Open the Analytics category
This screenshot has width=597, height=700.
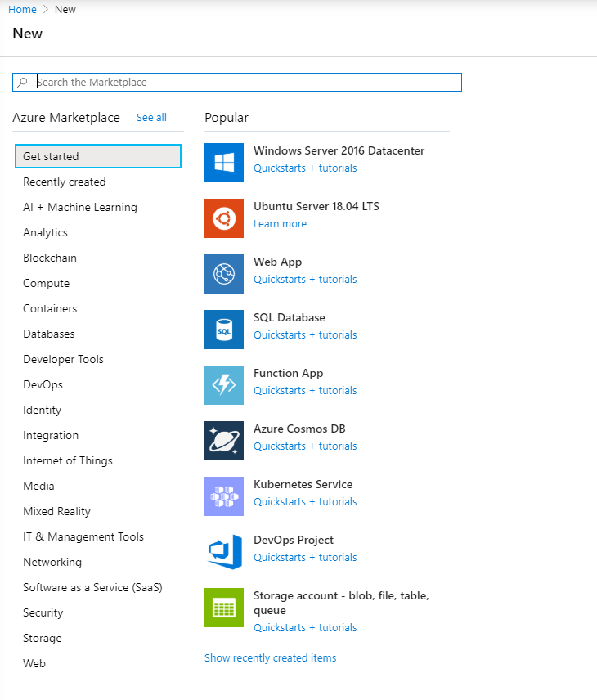click(45, 232)
